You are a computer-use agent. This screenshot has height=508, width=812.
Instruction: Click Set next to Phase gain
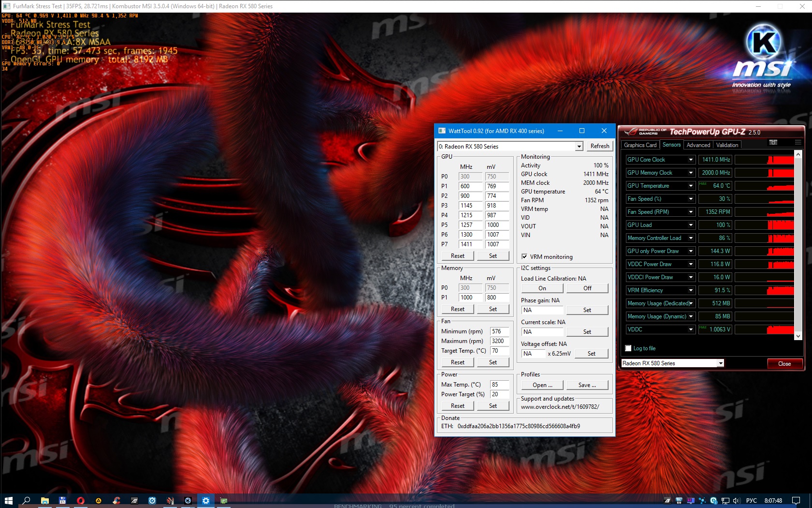click(x=587, y=310)
